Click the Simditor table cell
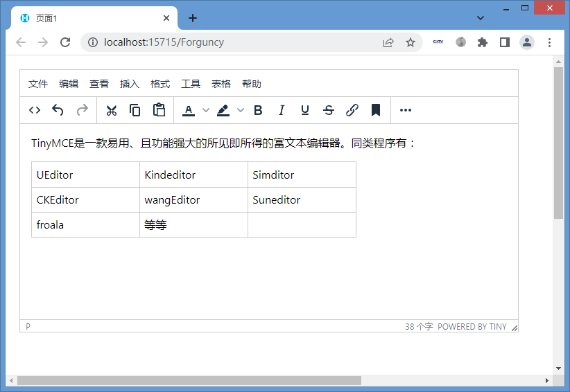Viewport: 570px width, 392px height. pyautogui.click(x=302, y=175)
